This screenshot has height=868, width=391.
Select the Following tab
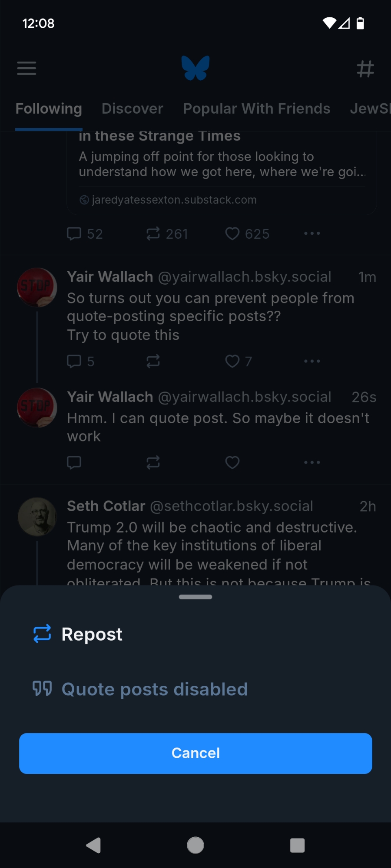[49, 108]
